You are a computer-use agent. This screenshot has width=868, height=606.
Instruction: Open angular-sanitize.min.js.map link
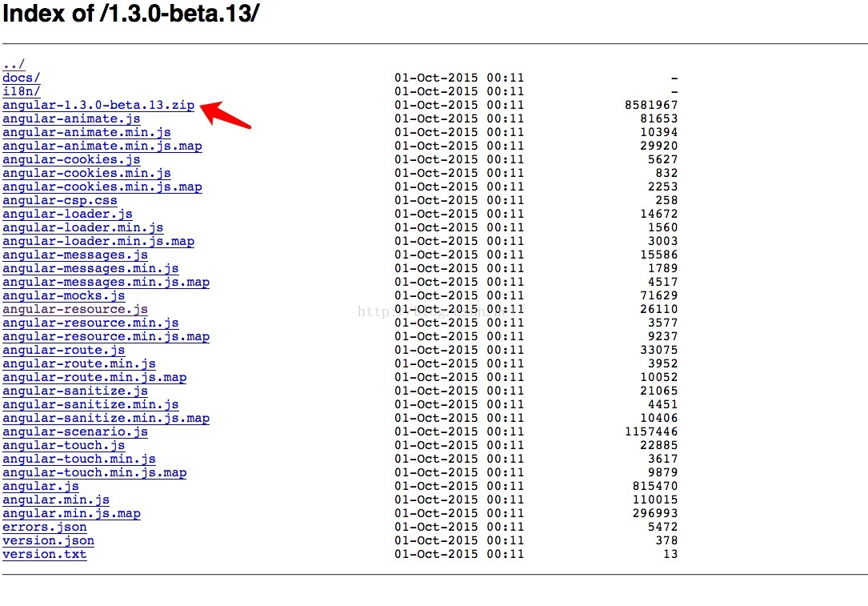106,418
